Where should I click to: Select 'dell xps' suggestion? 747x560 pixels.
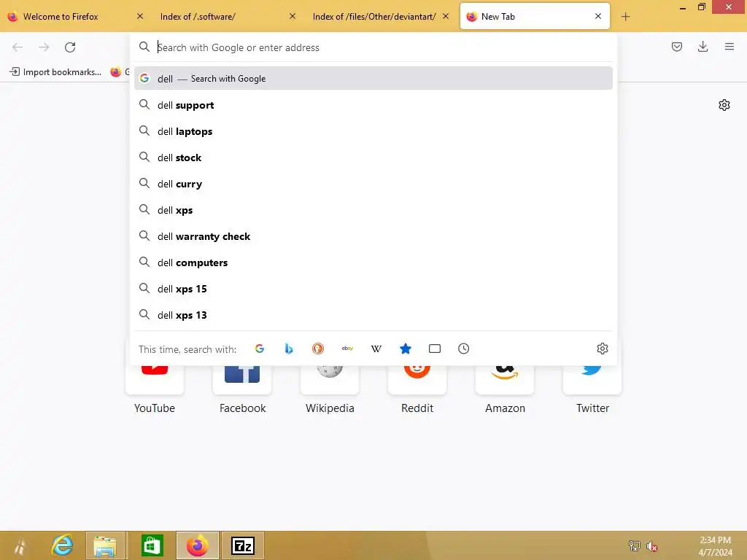pyautogui.click(x=373, y=209)
